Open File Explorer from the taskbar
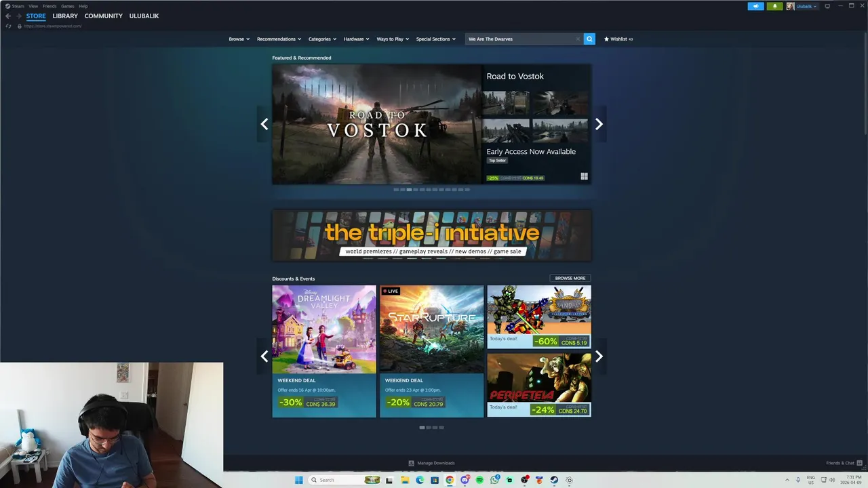The image size is (868, 488). (x=404, y=480)
